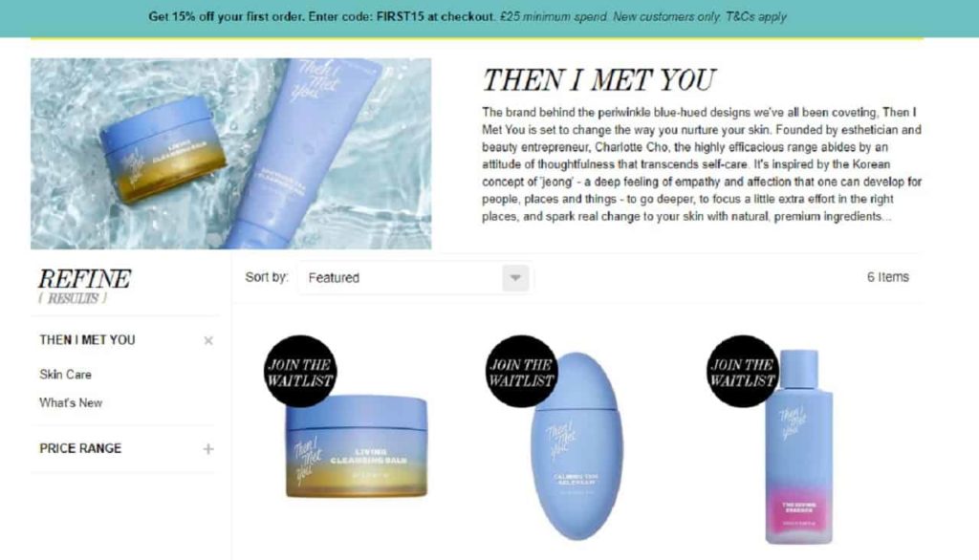
Task: Click the Then I Met You brand banner image
Action: 231,154
